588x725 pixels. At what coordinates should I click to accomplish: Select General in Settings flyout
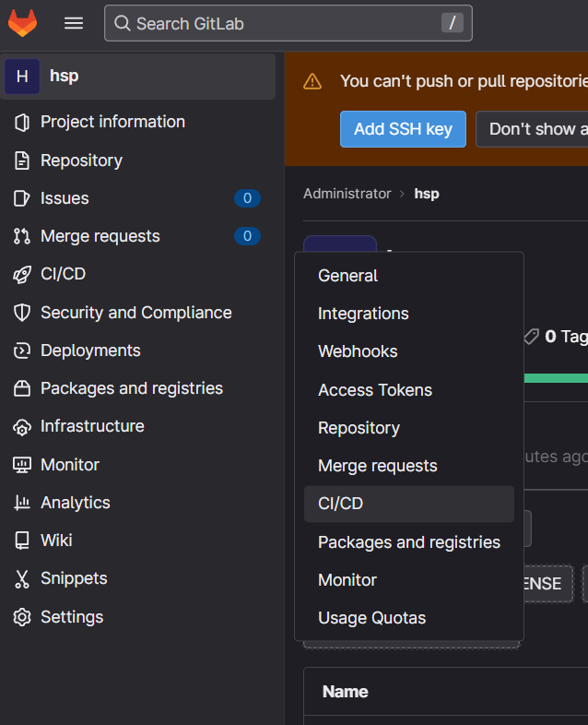[x=409, y=276]
